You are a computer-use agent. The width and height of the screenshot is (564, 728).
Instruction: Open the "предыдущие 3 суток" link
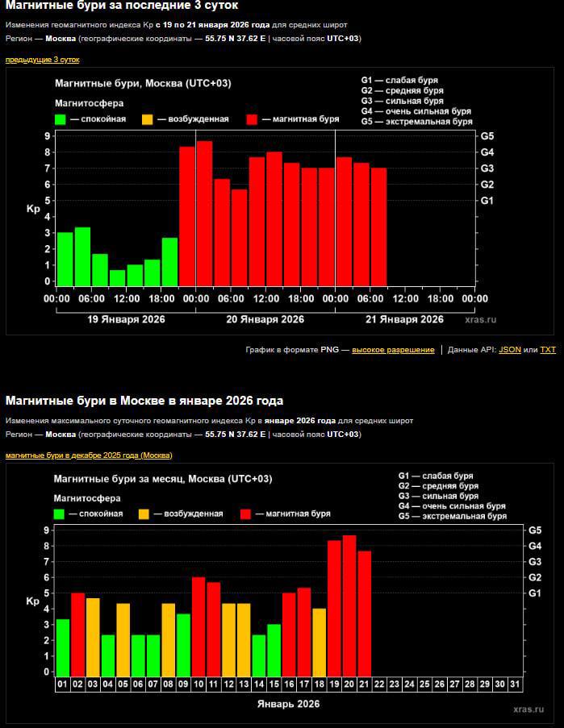click(x=43, y=60)
